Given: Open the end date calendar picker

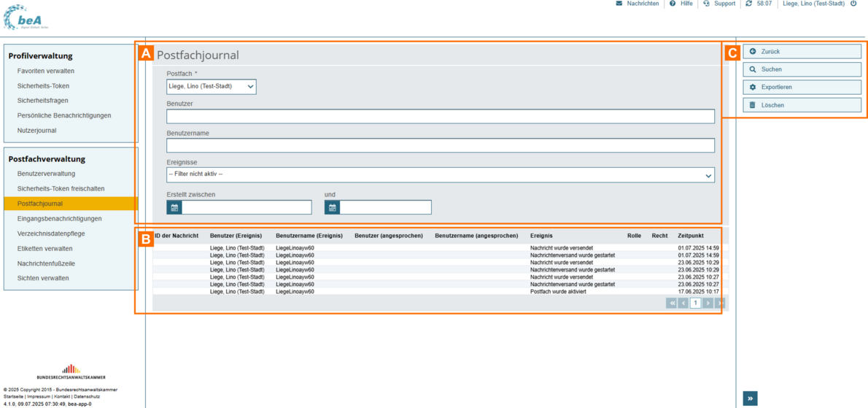Looking at the screenshot, I should [333, 208].
